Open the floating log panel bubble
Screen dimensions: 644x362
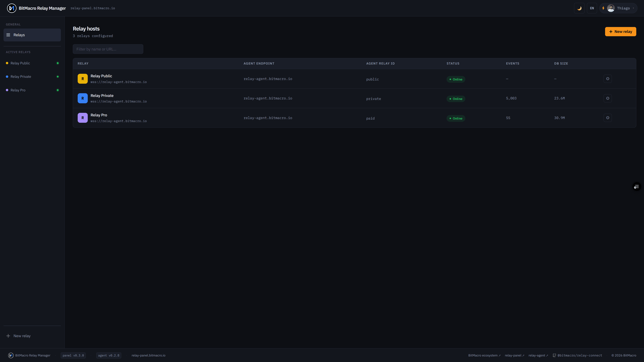point(636,186)
